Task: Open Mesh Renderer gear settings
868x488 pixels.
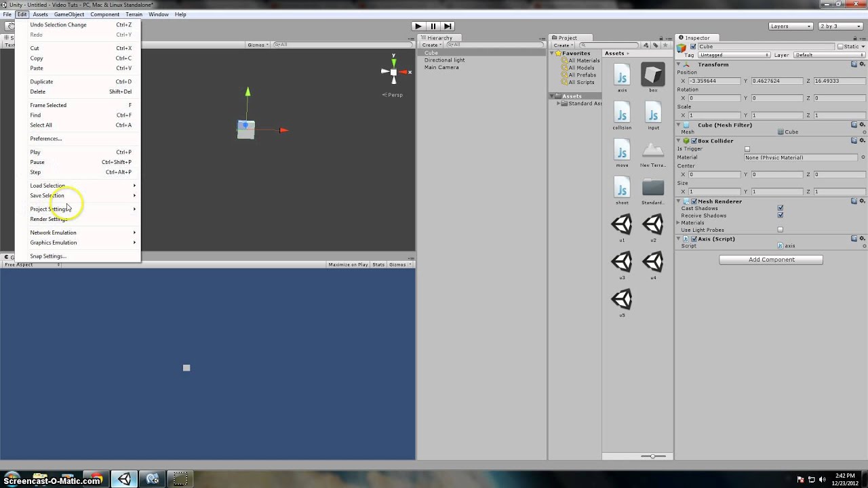Action: (863, 201)
